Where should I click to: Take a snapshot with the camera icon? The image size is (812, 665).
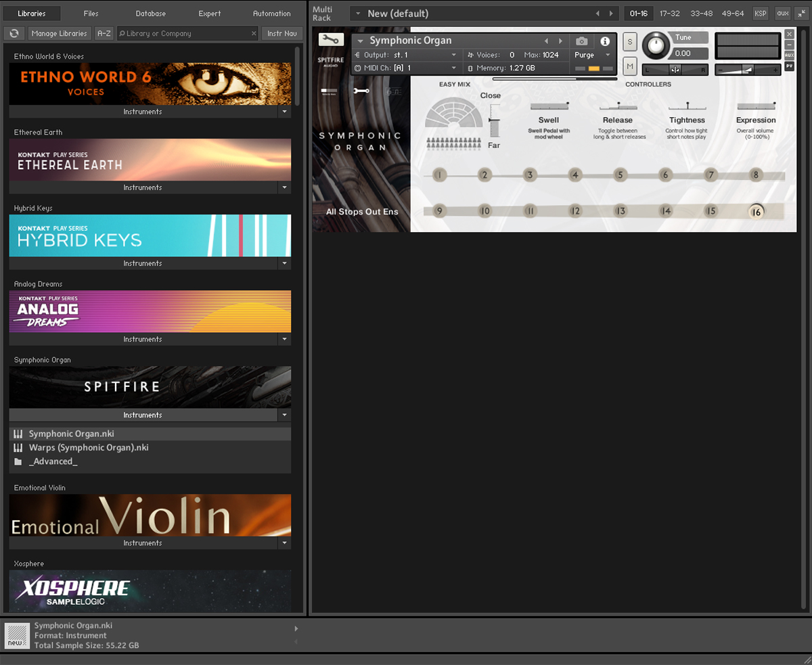(581, 41)
